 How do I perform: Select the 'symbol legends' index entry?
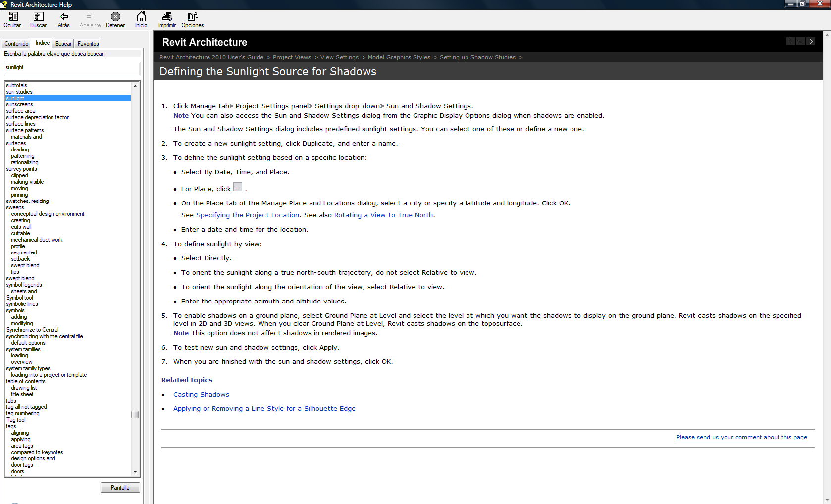tap(24, 285)
